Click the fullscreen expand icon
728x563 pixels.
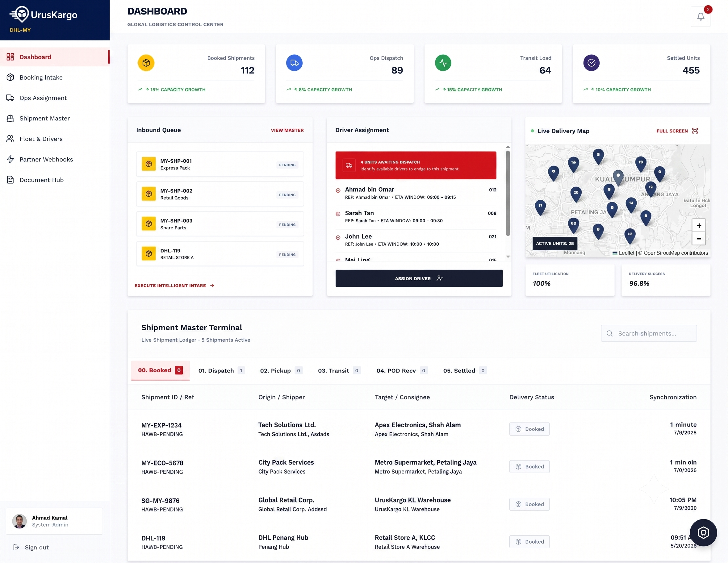(695, 131)
